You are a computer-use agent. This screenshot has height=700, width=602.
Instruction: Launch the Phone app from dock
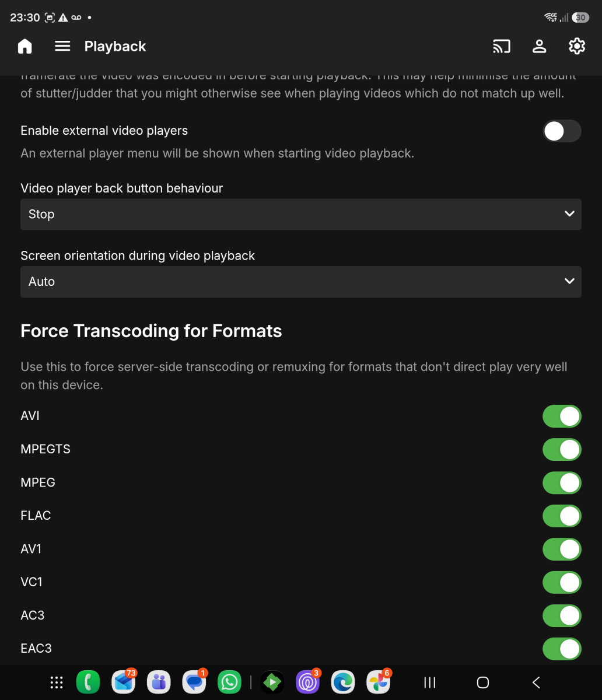pyautogui.click(x=88, y=682)
